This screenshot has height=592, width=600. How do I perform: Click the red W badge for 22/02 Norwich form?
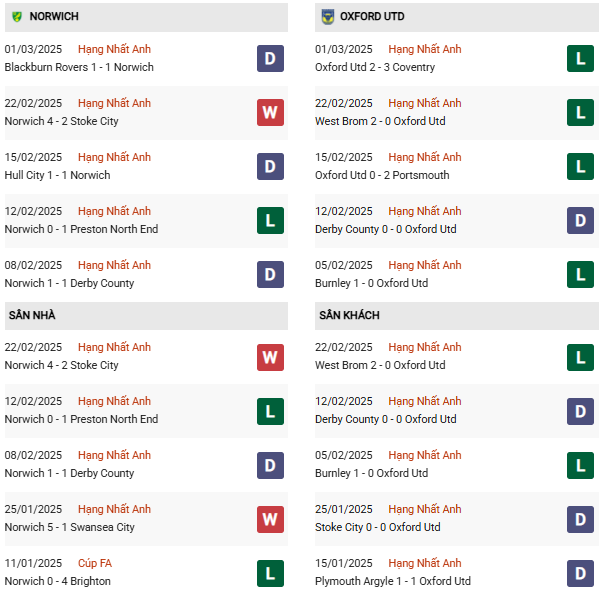[x=270, y=113]
